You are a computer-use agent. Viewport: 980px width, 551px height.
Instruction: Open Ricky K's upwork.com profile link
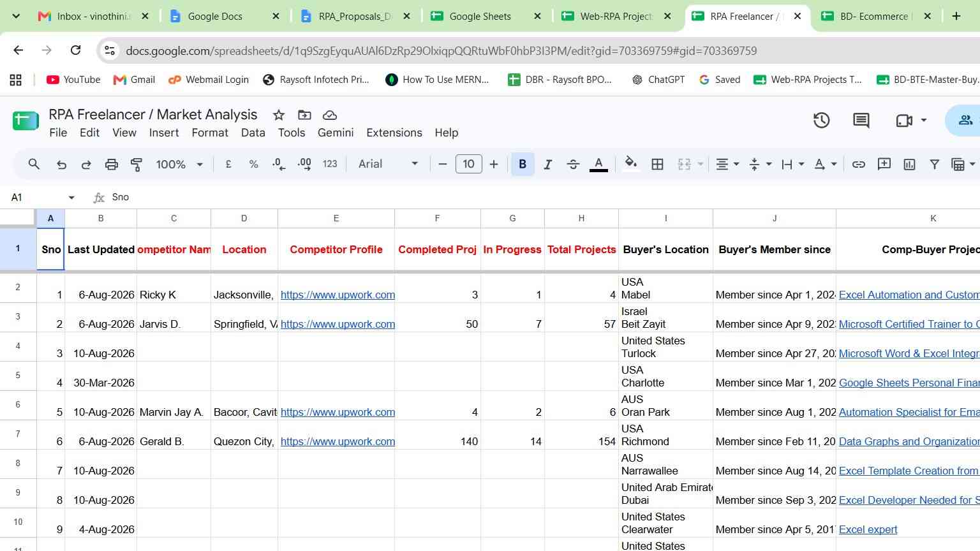338,295
